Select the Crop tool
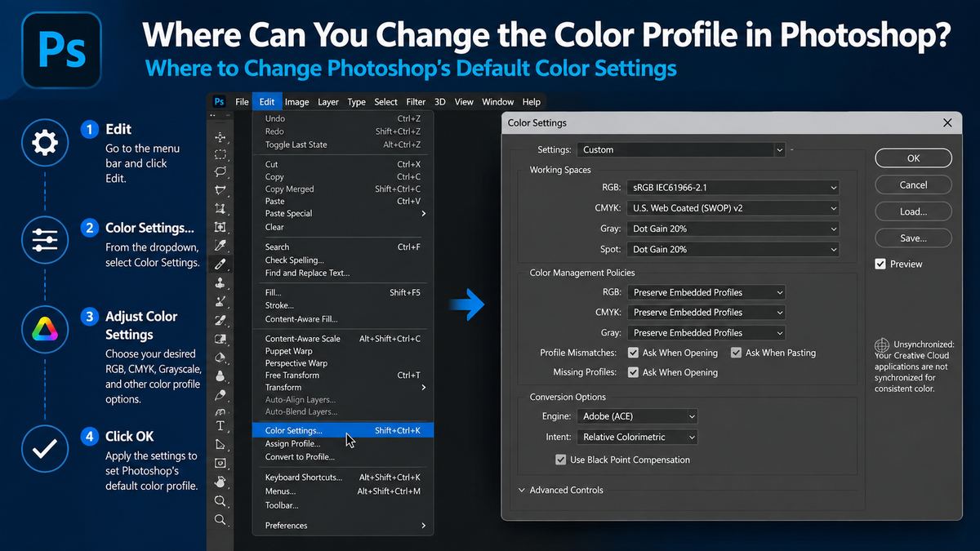 point(220,209)
